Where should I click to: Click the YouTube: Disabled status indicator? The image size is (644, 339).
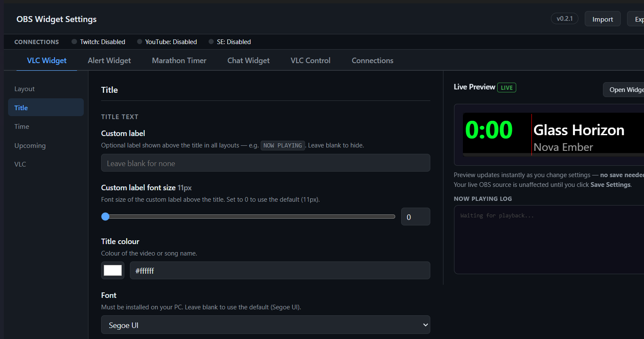167,42
